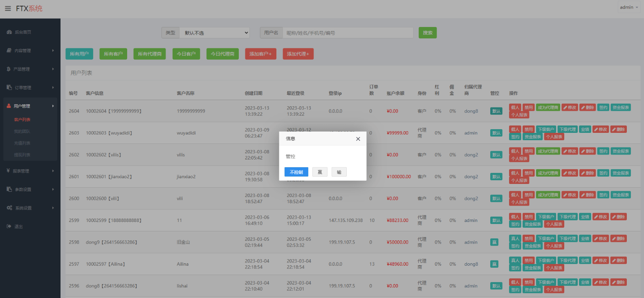This screenshot has width=644, height=298.
Task: Open the admin account dropdown
Action: (x=629, y=7)
